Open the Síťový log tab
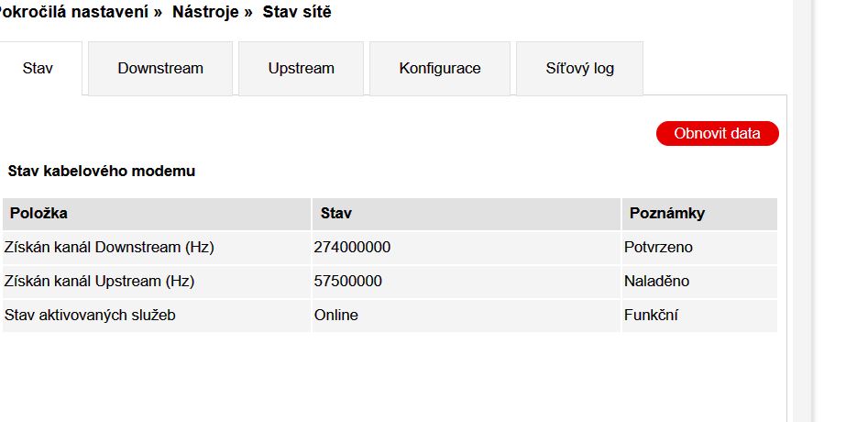This screenshot has height=422, width=868. click(579, 68)
